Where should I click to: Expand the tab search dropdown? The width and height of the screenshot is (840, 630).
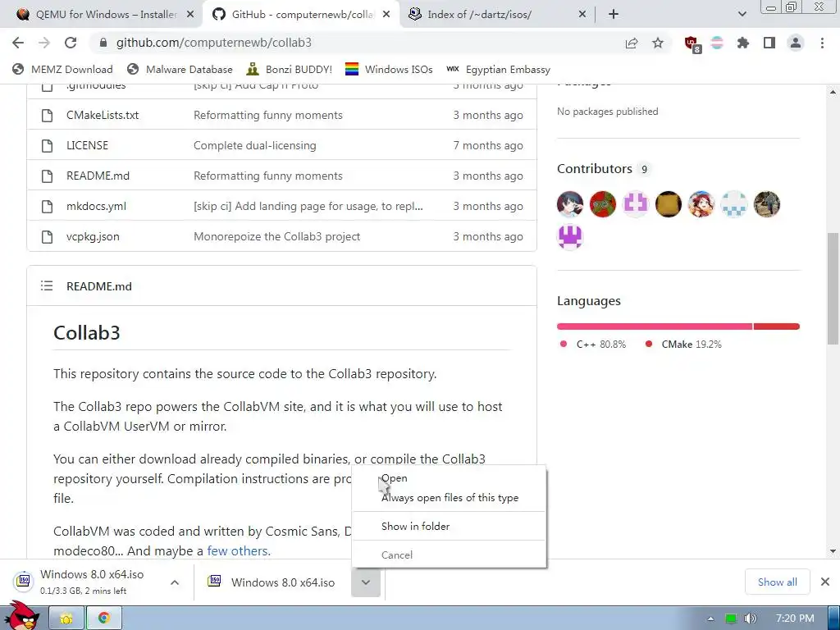point(742,15)
